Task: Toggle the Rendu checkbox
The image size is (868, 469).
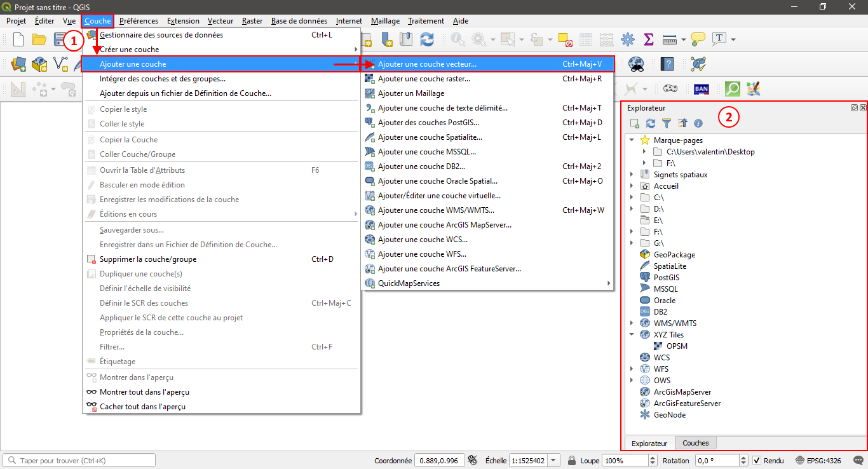Action: (757, 461)
